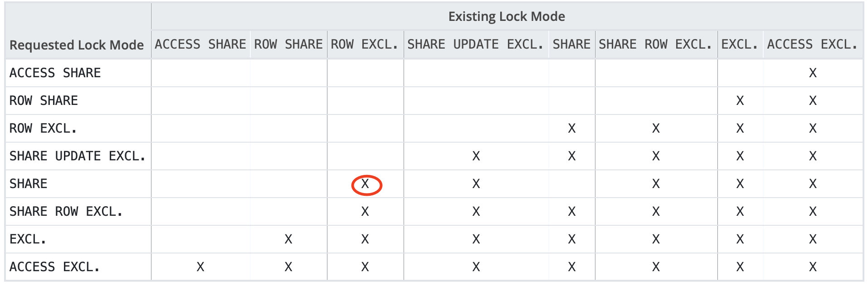The width and height of the screenshot is (868, 288).
Task: Click the ROW SHARE column header
Action: tap(288, 45)
